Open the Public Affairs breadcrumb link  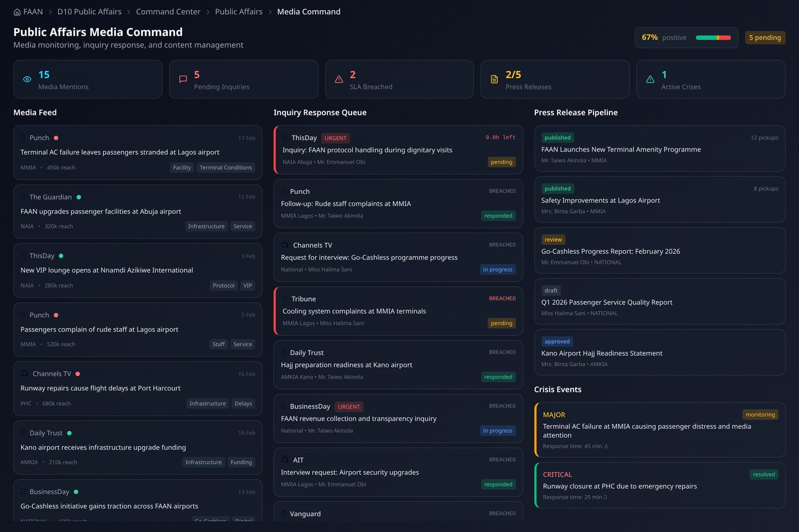pos(239,12)
